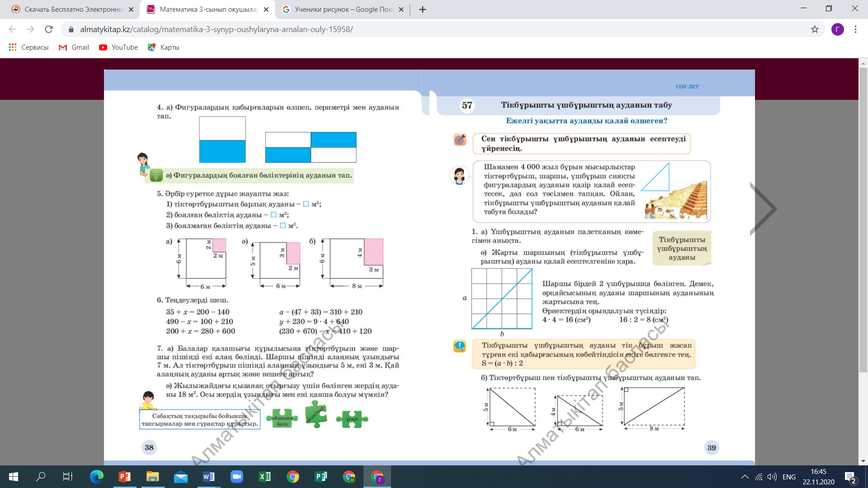Viewport: 868px width, 488px height.
Task: Open the YouTube bookmark
Action: click(118, 47)
